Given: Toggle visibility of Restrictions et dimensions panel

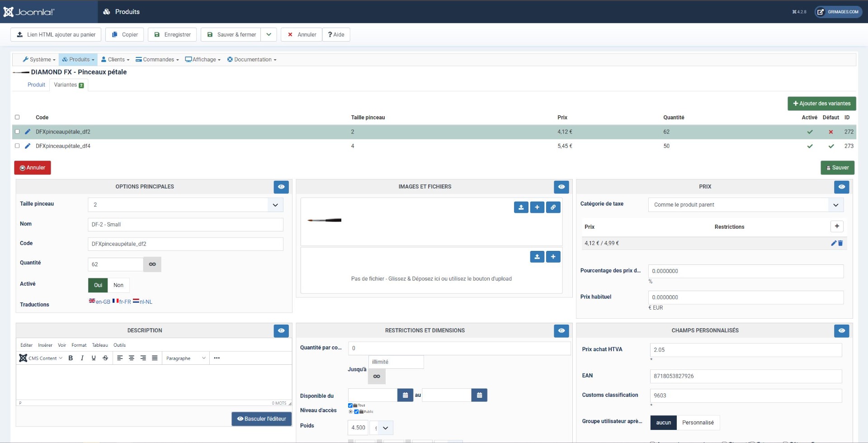Looking at the screenshot, I should tap(561, 331).
